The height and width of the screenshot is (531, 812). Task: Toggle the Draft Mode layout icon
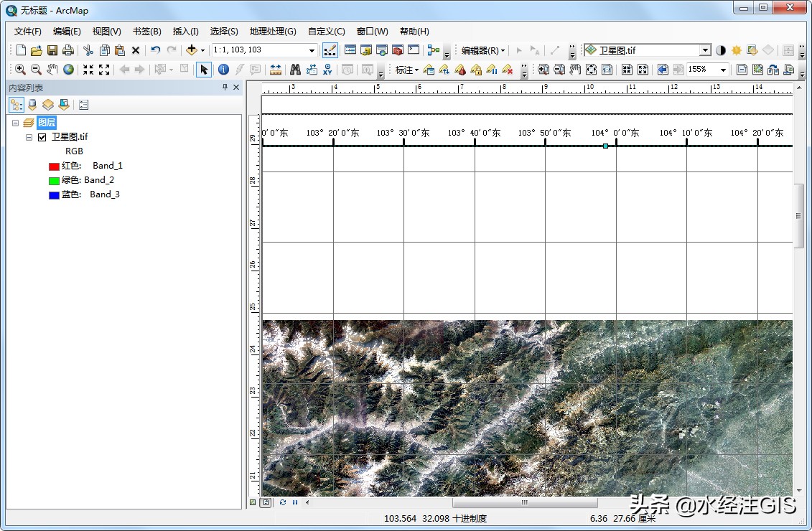(742, 70)
